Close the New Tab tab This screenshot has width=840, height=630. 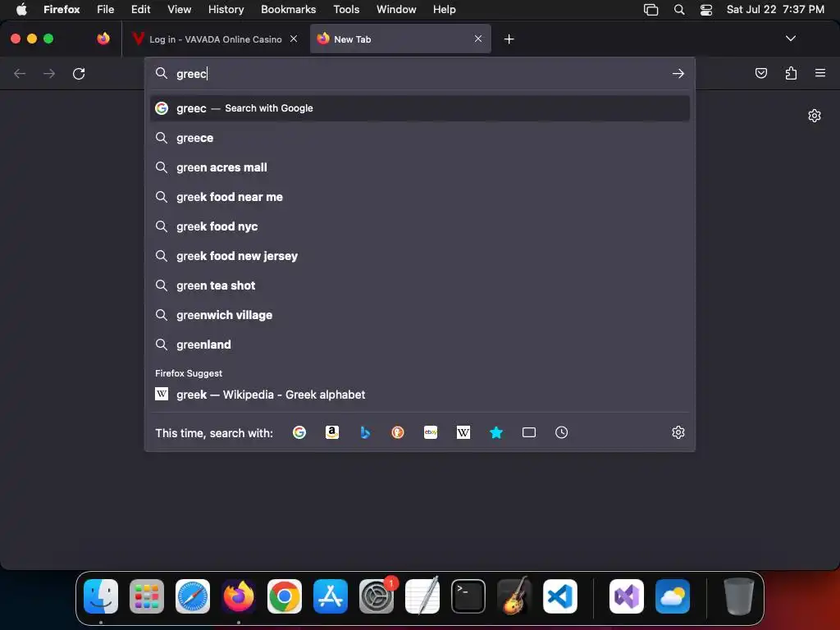[478, 39]
